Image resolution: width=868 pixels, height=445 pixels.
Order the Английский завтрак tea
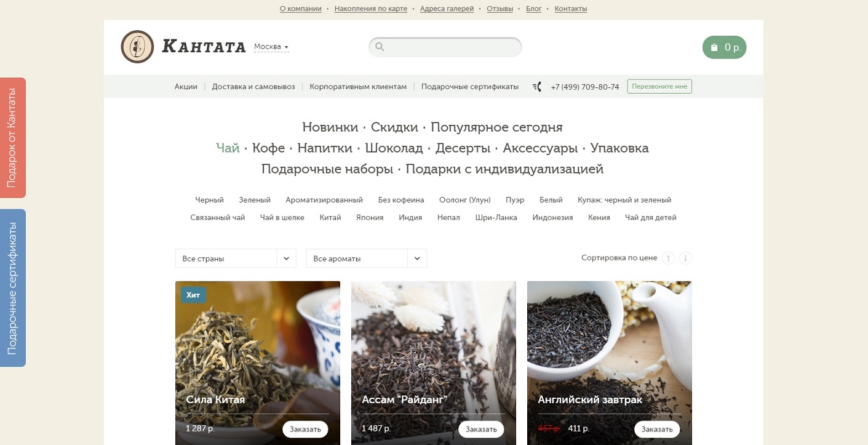[657, 429]
